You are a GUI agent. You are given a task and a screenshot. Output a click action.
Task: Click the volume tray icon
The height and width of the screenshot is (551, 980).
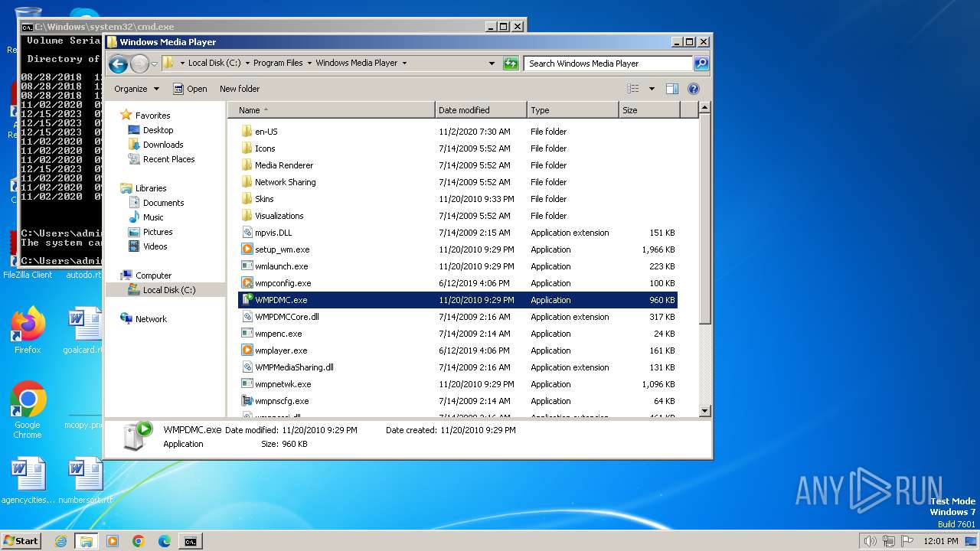[870, 541]
